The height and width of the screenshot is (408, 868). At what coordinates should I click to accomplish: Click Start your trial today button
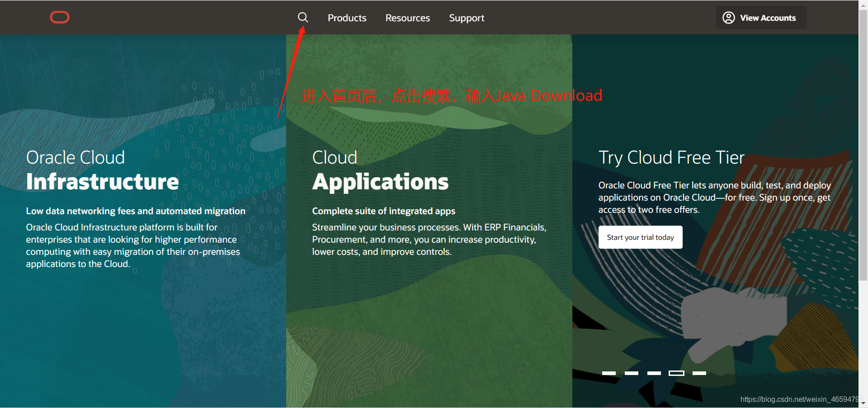[641, 237]
